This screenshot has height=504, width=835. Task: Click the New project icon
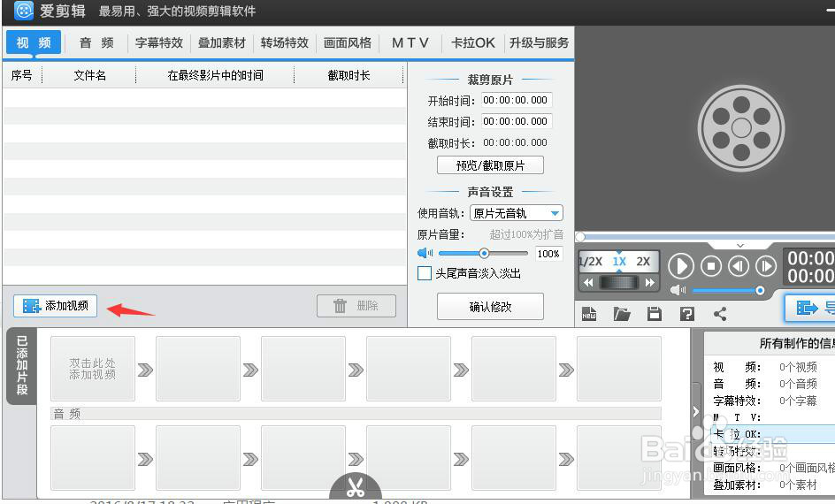click(589, 314)
